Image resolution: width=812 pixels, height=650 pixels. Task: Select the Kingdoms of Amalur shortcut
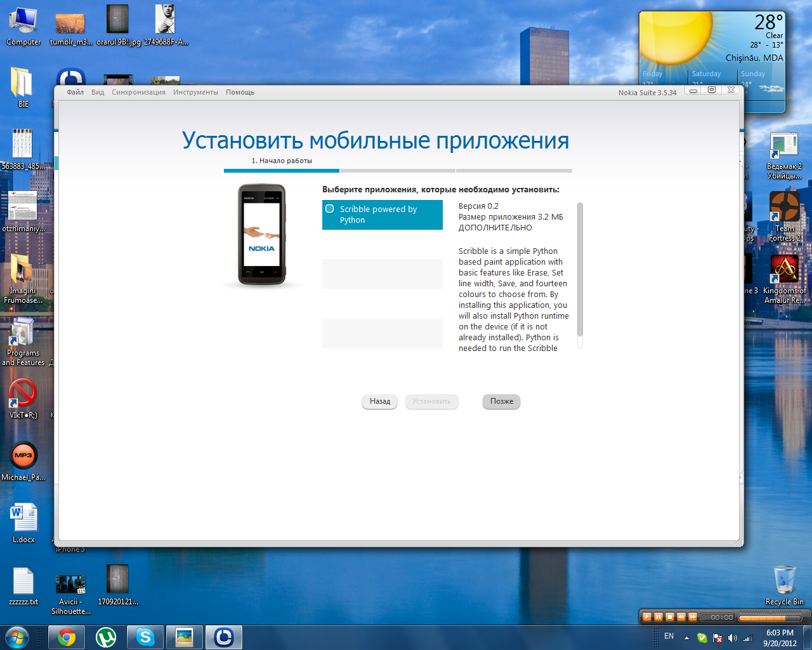[784, 279]
